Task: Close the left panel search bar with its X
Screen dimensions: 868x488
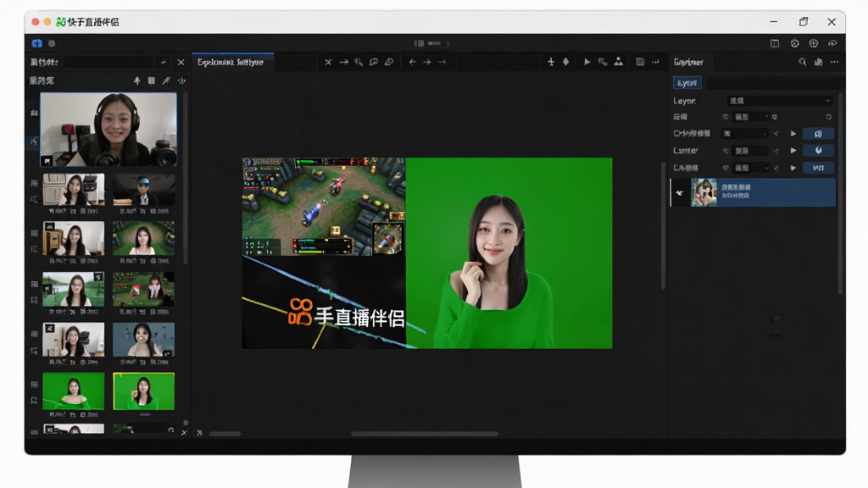Action: click(181, 63)
